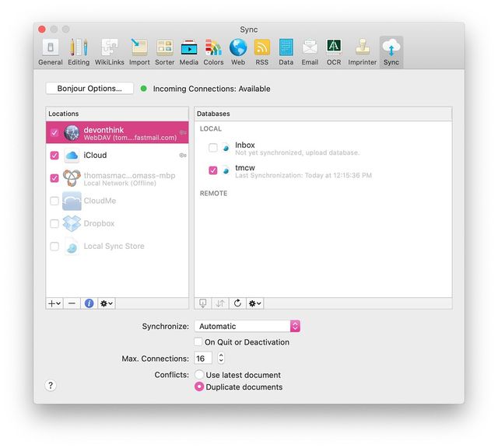Click the synchronize arrows icon under Databases

(220, 303)
